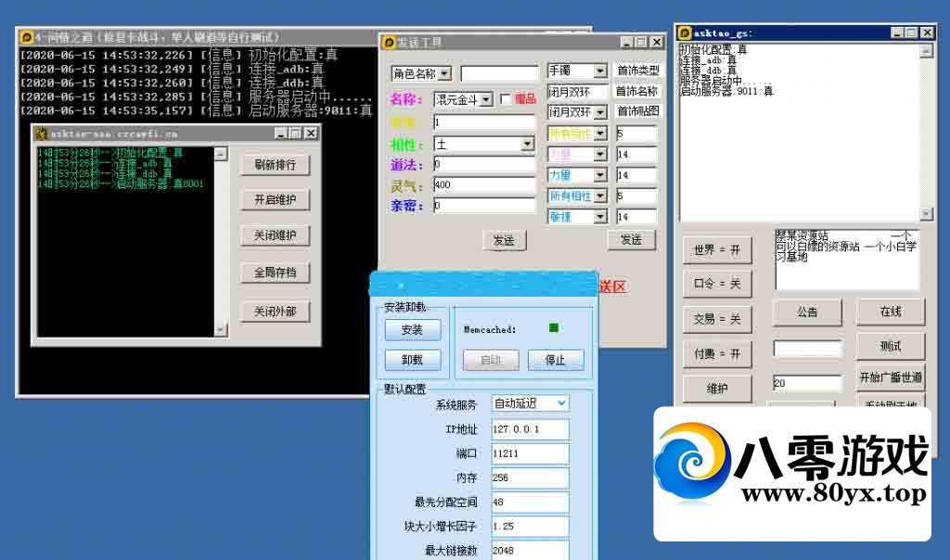Click the 维护 button in asktao_gs

(717, 388)
